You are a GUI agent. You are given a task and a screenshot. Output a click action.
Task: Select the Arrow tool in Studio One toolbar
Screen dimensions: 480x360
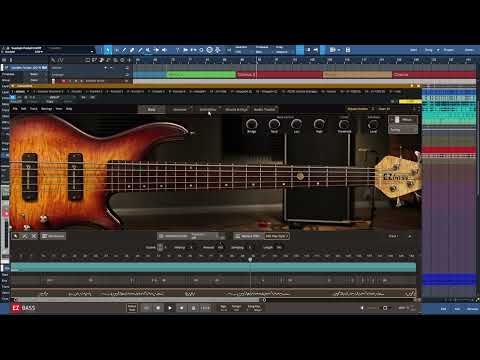pos(108,50)
